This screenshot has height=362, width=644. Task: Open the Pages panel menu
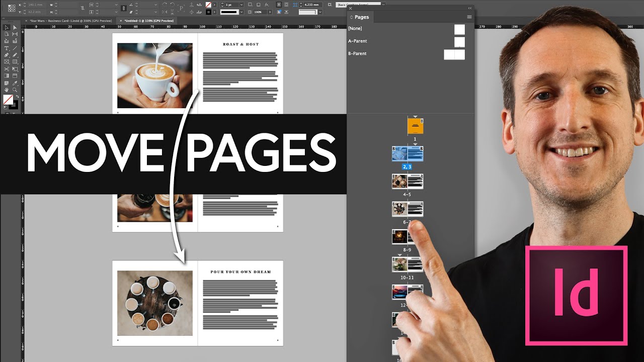point(469,17)
